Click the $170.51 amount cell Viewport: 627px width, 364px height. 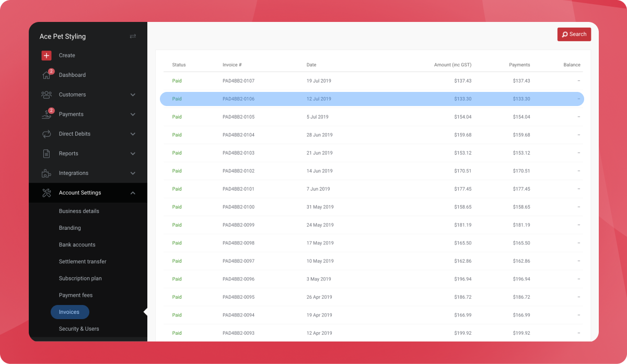[463, 171]
